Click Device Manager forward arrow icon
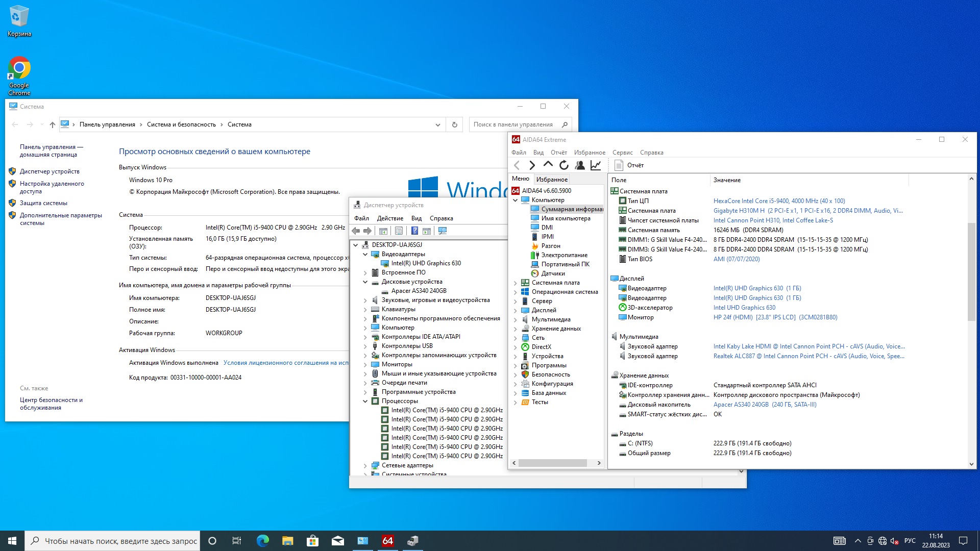This screenshot has width=980, height=551. 367,231
